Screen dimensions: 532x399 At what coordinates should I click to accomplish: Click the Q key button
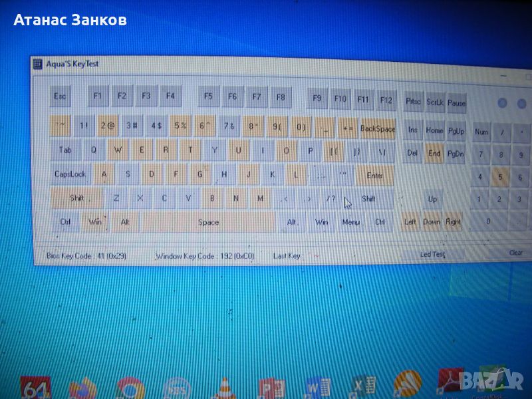point(94,150)
